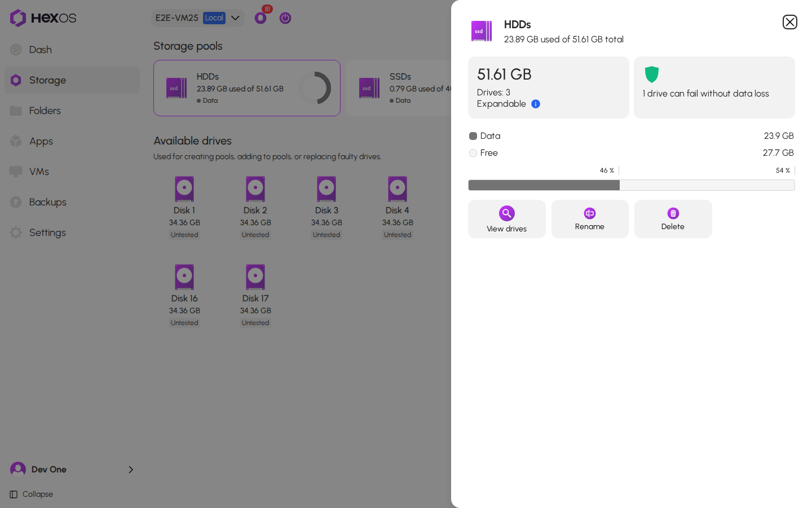The height and width of the screenshot is (508, 812).
Task: Open the Settings section
Action: [72, 233]
